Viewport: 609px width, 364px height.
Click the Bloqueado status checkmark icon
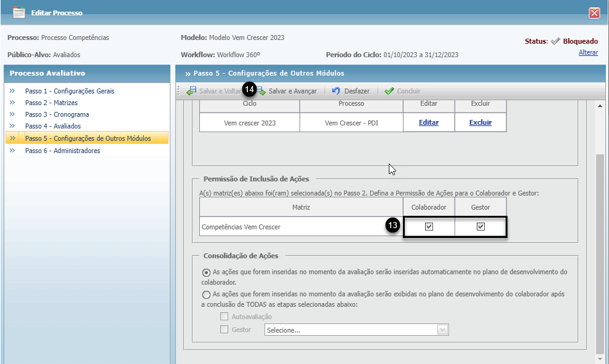[555, 41]
